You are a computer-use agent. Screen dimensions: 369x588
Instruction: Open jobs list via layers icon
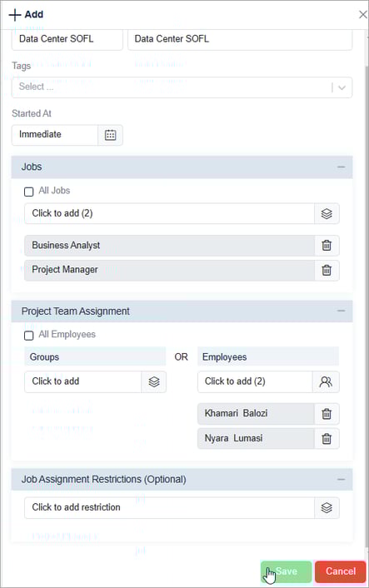[327, 214]
